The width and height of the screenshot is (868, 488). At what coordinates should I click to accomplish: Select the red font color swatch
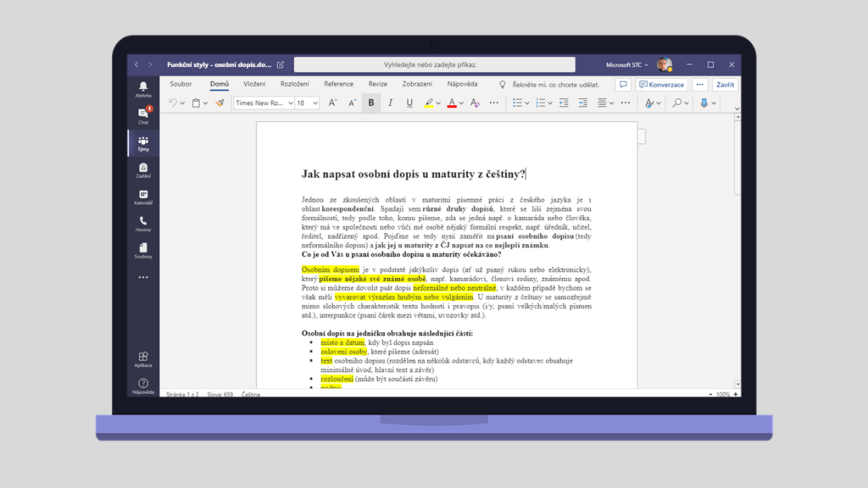pyautogui.click(x=451, y=103)
